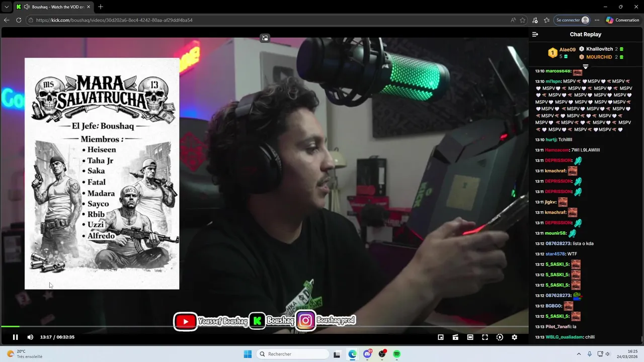The image size is (644, 362).
Task: Click the Instagram logo in stream overlay
Action: [x=306, y=321]
